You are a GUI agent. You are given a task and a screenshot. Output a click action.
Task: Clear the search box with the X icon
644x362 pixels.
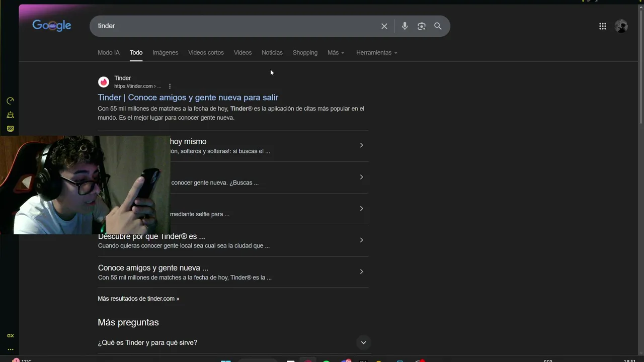tap(384, 26)
